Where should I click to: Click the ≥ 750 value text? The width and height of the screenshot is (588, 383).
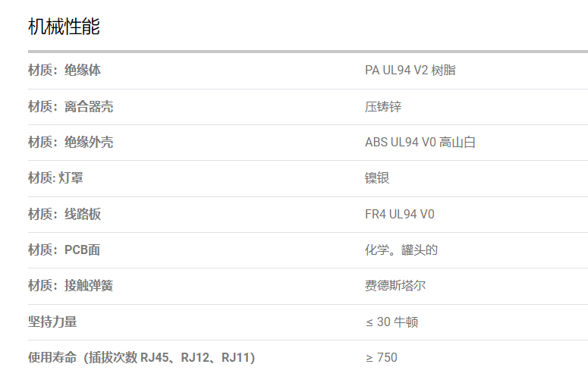(382, 357)
